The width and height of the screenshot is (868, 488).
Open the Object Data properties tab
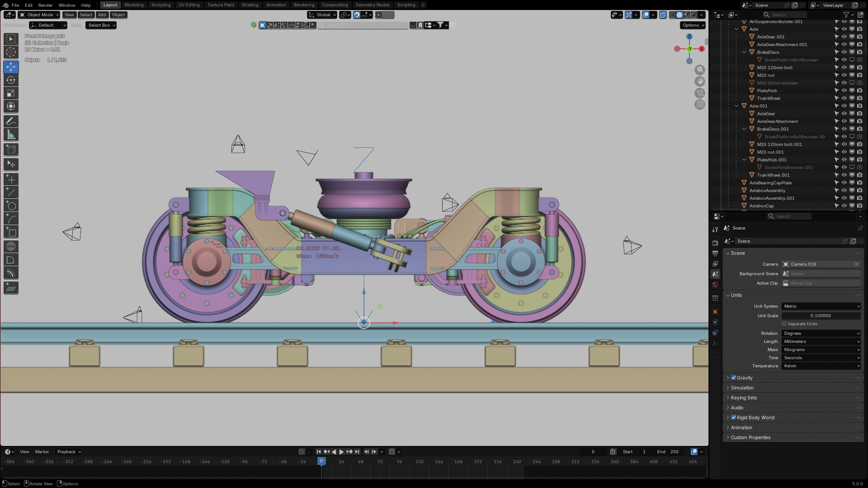[x=715, y=343]
